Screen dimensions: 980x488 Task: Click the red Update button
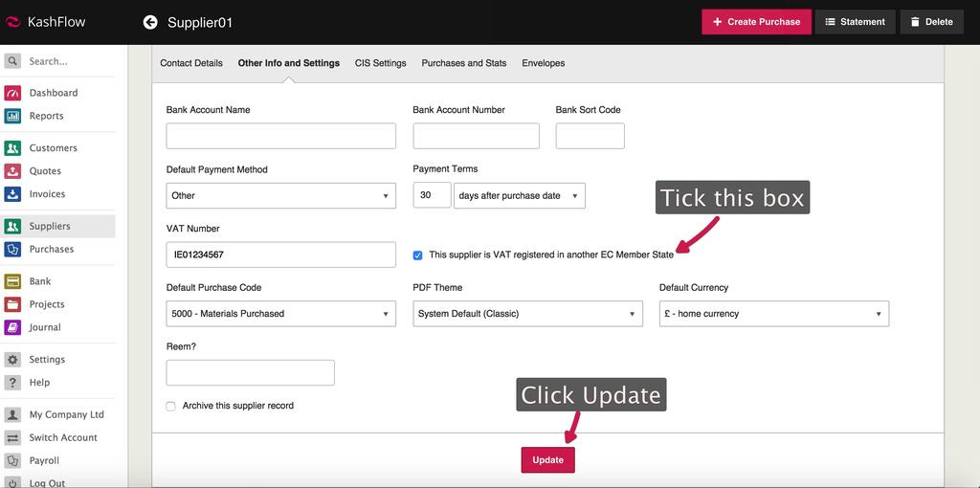click(x=547, y=460)
